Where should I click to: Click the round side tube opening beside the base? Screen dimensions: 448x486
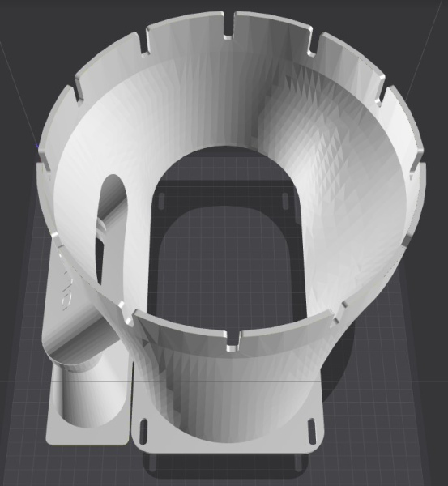pos(88,397)
